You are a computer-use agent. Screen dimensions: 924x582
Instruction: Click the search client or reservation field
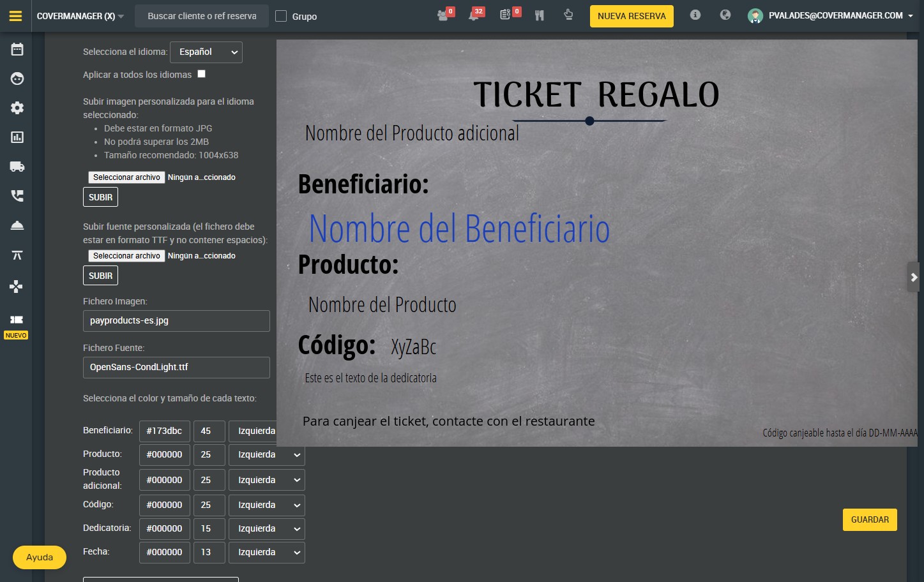coord(202,16)
